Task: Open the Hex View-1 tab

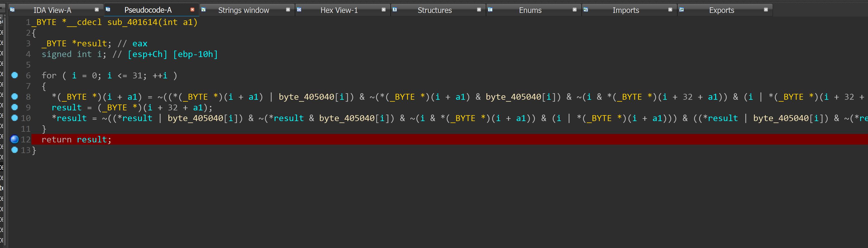Action: [339, 10]
